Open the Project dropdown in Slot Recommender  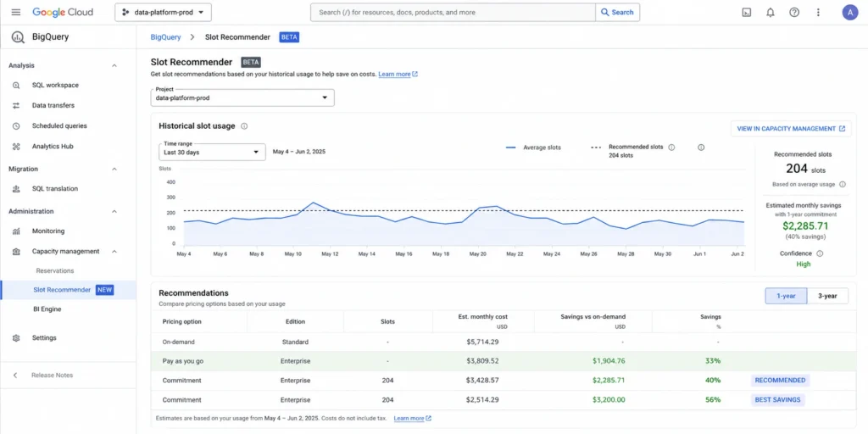click(242, 97)
